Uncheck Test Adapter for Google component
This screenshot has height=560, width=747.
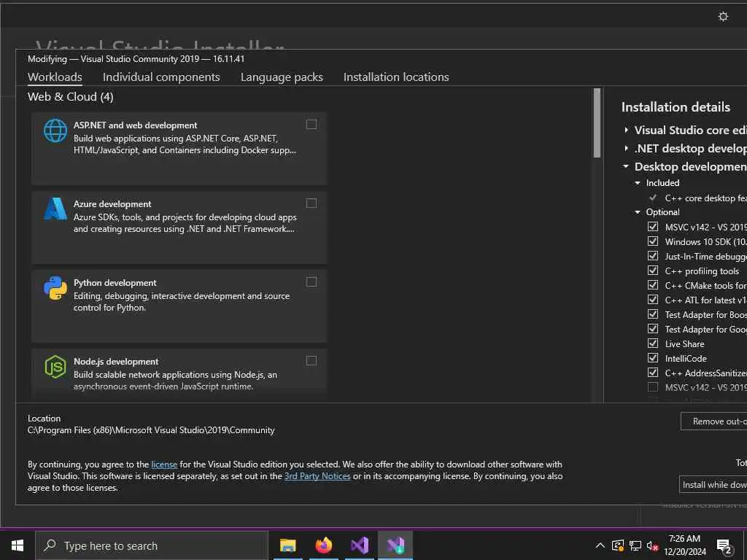pyautogui.click(x=653, y=329)
